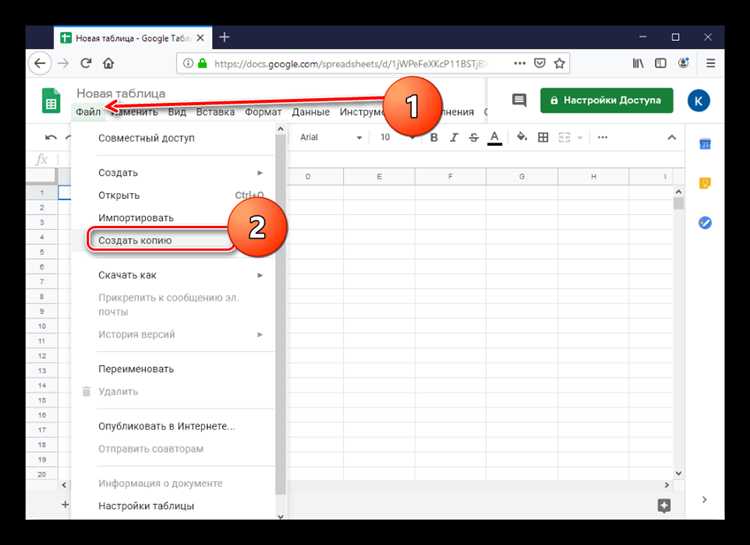Open the comments history icon

(519, 100)
